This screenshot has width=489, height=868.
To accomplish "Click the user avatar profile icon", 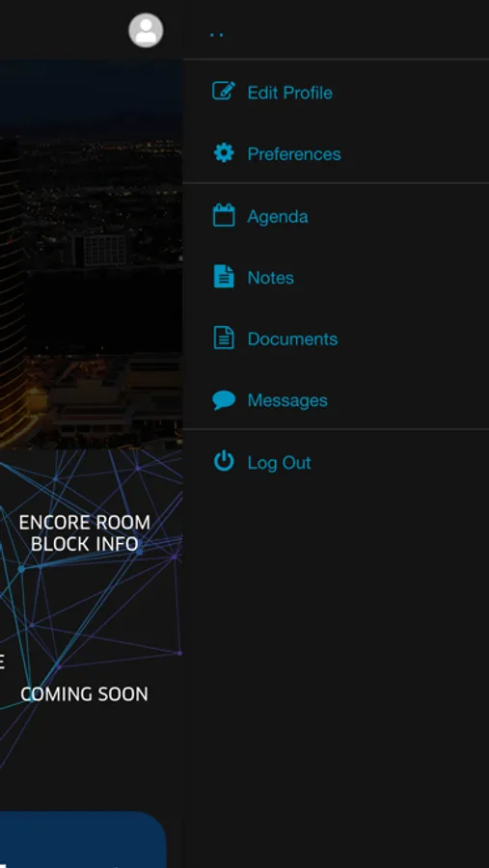I will 146,31.
